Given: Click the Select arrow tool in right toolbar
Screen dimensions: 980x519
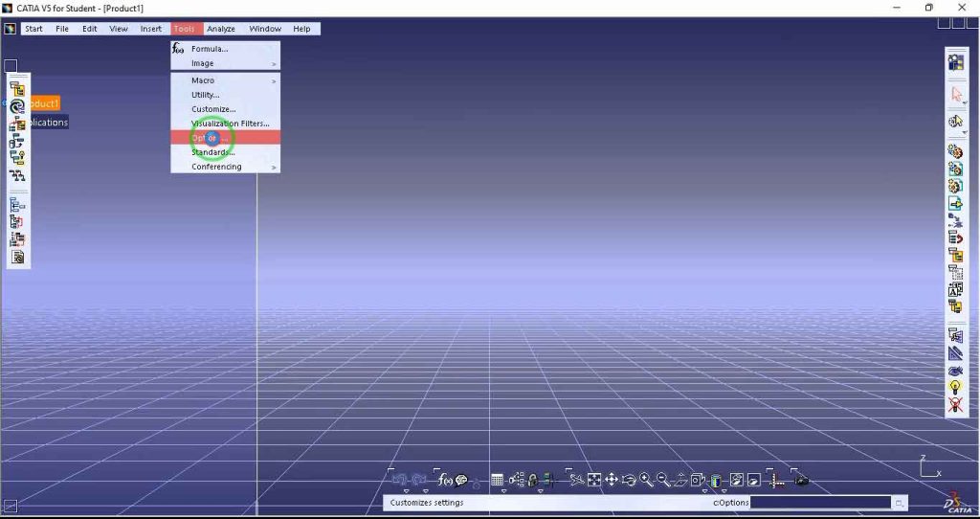Looking at the screenshot, I should pos(955,94).
